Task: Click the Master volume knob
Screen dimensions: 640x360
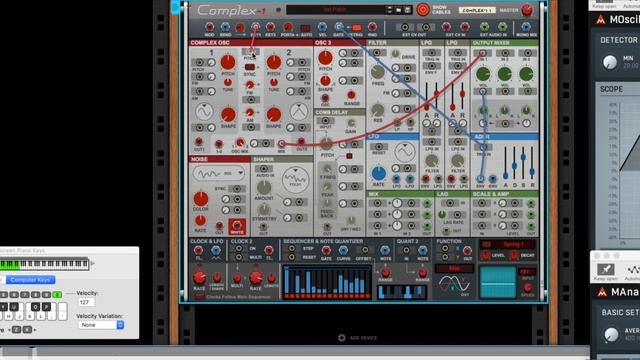Action: 527,10
